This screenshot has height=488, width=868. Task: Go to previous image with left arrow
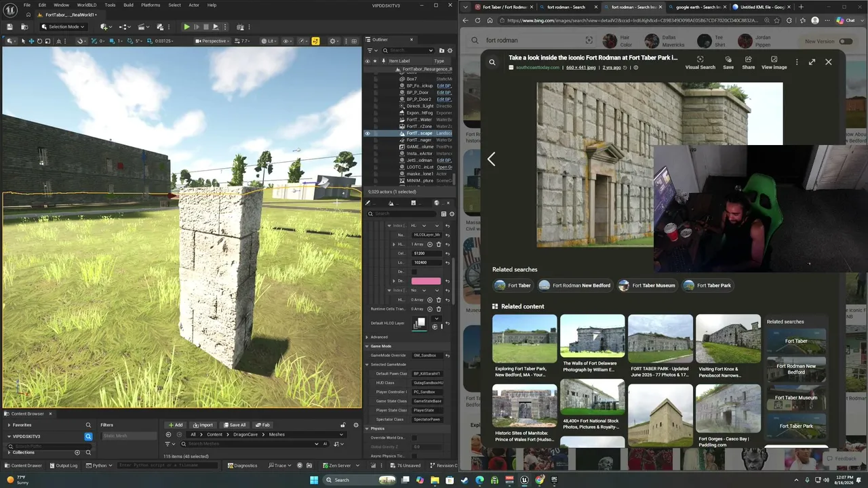[492, 159]
